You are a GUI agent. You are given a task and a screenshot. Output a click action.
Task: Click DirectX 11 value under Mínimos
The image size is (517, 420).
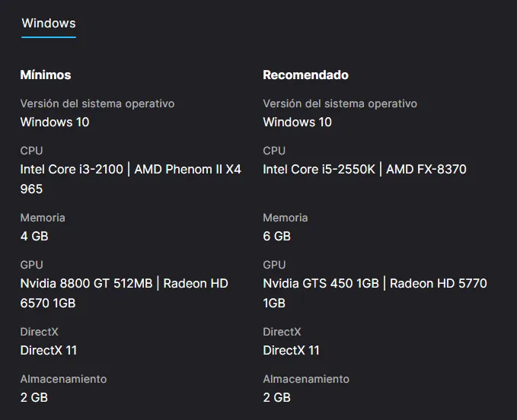click(49, 350)
